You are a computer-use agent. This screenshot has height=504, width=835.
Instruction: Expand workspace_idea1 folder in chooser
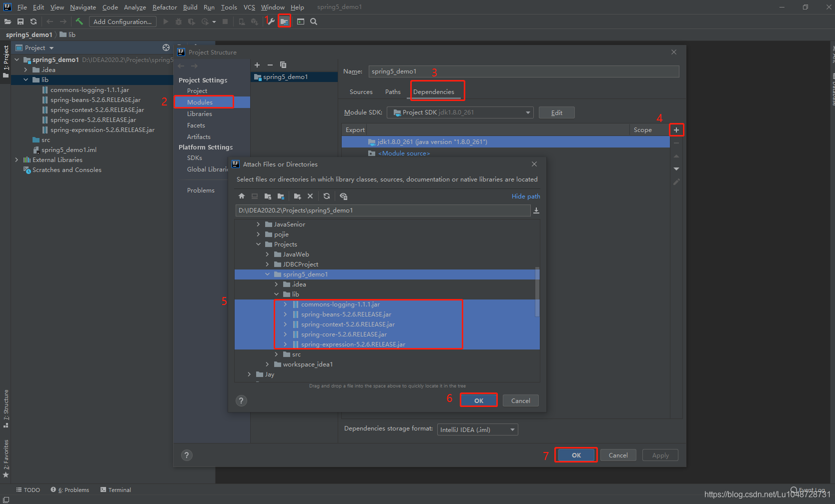(x=267, y=364)
